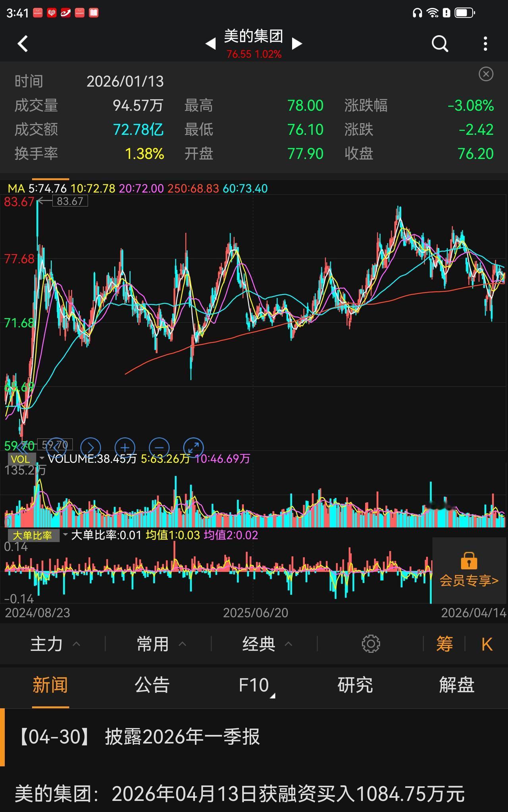Expand chart to fullscreen
This screenshot has height=812, width=508.
[194, 448]
